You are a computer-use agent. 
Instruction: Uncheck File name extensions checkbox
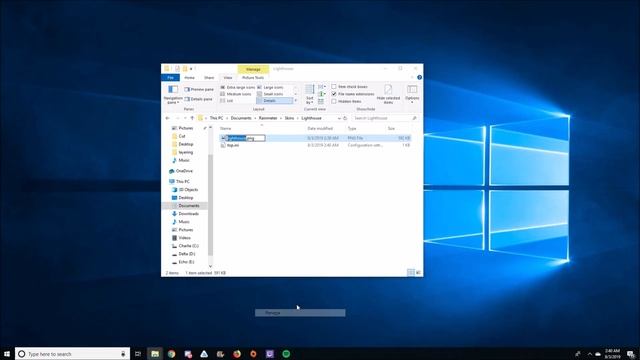click(x=334, y=94)
